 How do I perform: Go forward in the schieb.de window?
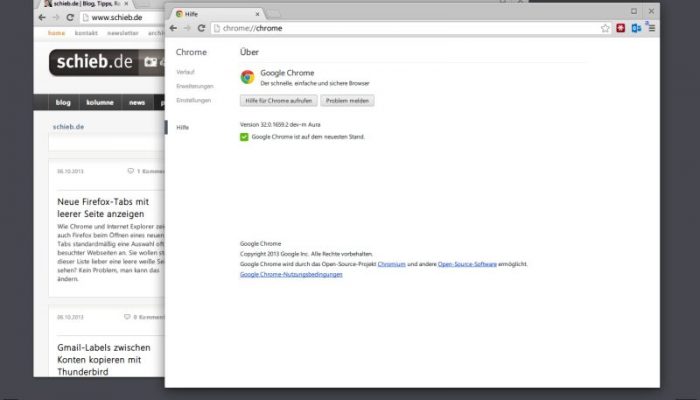[x=56, y=17]
